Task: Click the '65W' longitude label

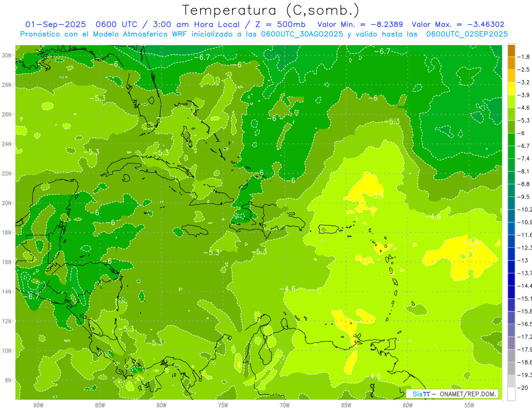Action: [346, 405]
